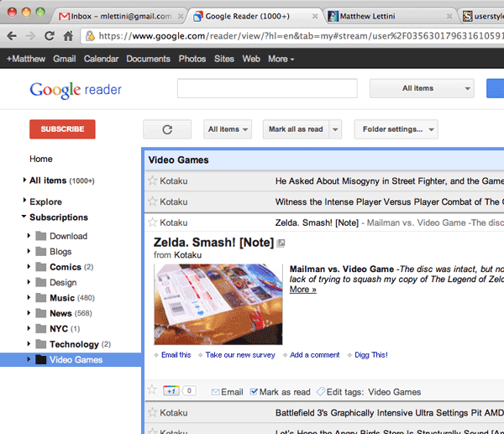
Task: Expand the All items tree node
Action: pos(24,180)
